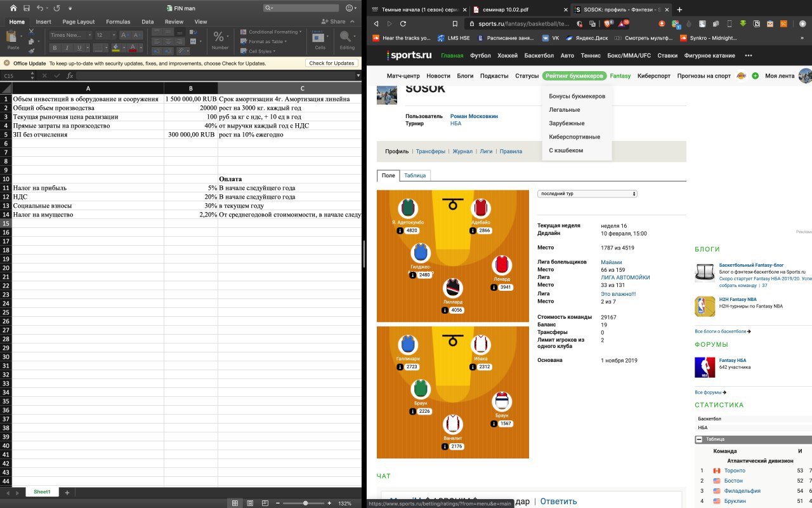Dismiss the Office Update notification bar
This screenshot has height=508, width=812.
coord(6,63)
